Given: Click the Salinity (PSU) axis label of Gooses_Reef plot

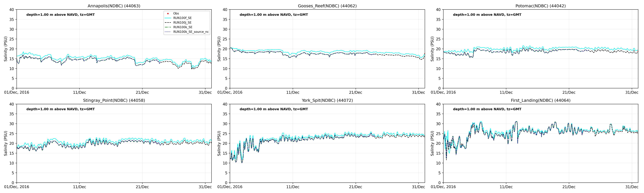Looking at the screenshot, I should point(219,49).
